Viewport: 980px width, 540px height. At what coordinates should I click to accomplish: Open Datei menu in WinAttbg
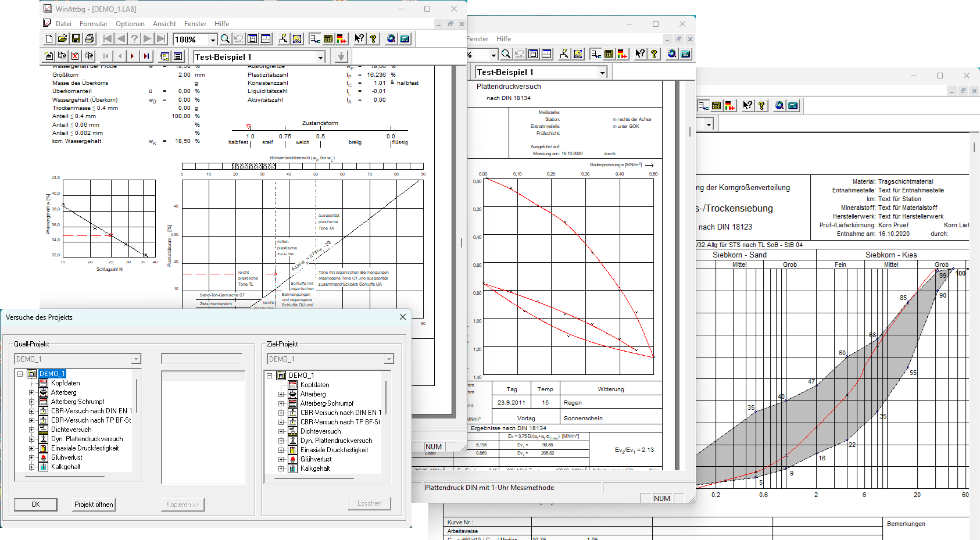(63, 24)
